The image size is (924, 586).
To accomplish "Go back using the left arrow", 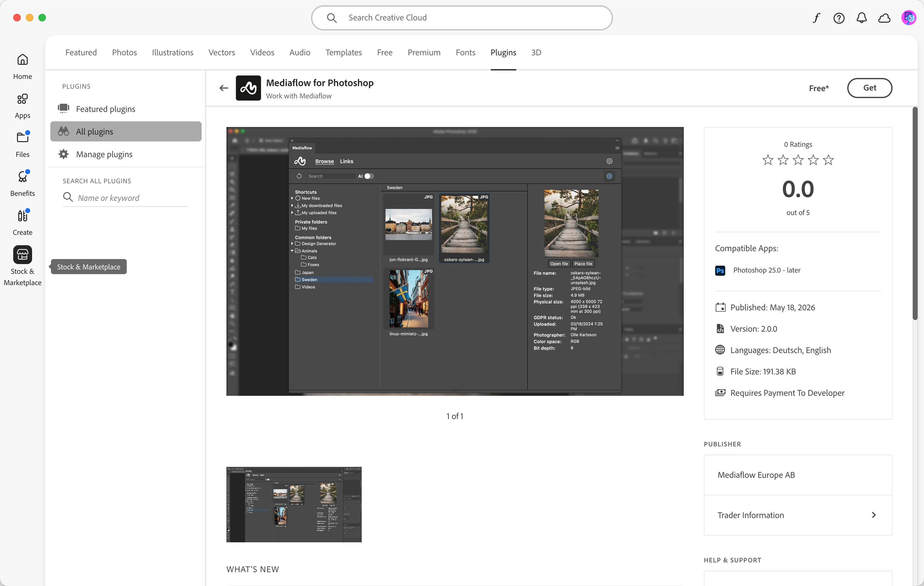I will click(224, 88).
